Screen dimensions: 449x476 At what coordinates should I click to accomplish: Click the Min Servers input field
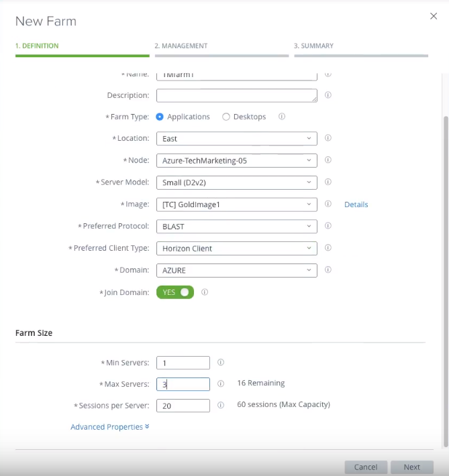click(183, 363)
